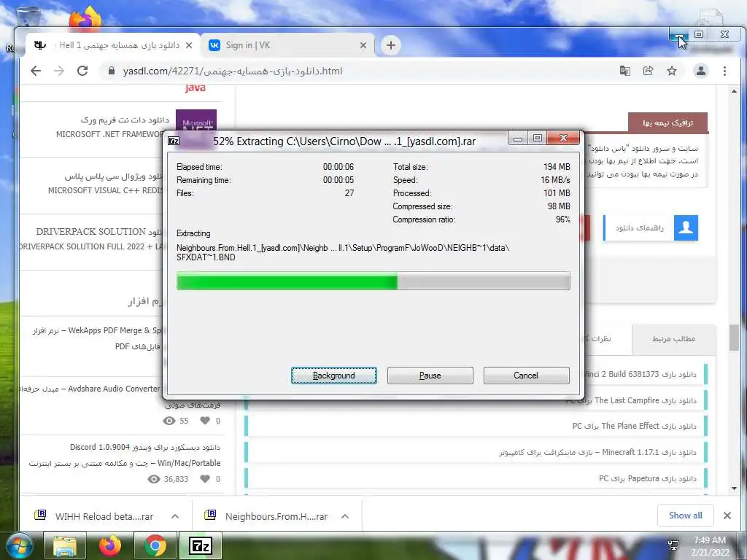Click the share page icon
Viewport: 747px width, 560px height.
tap(648, 71)
